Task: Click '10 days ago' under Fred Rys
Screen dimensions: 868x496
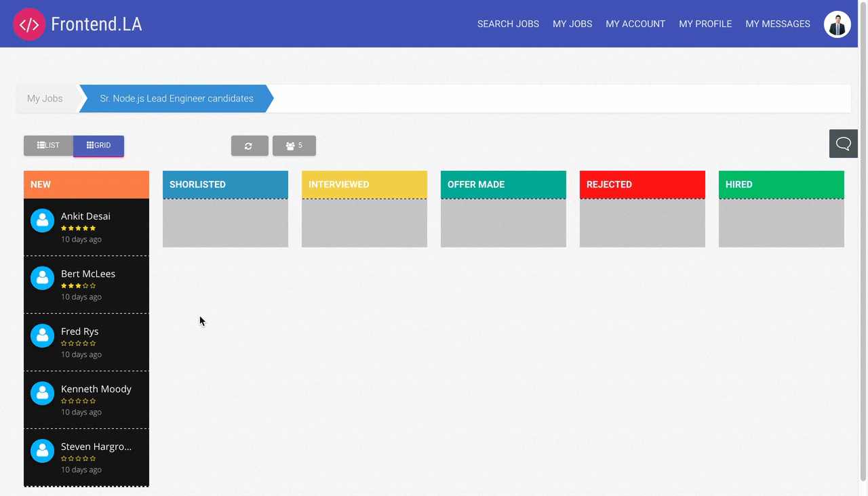Action: pyautogui.click(x=81, y=354)
